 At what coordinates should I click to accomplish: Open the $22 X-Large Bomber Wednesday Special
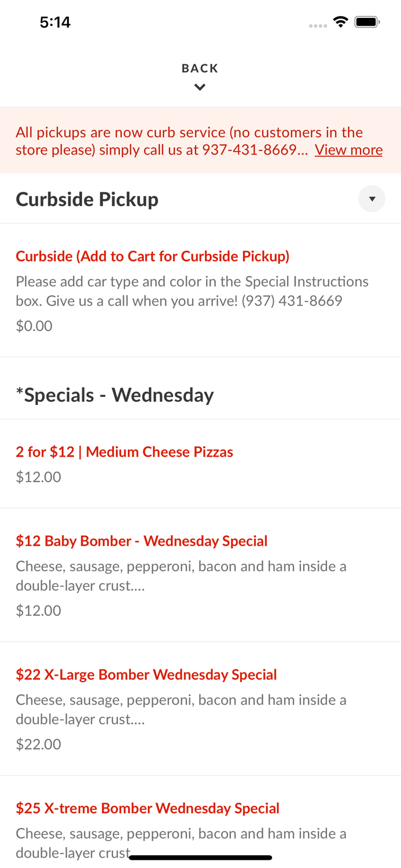[146, 674]
